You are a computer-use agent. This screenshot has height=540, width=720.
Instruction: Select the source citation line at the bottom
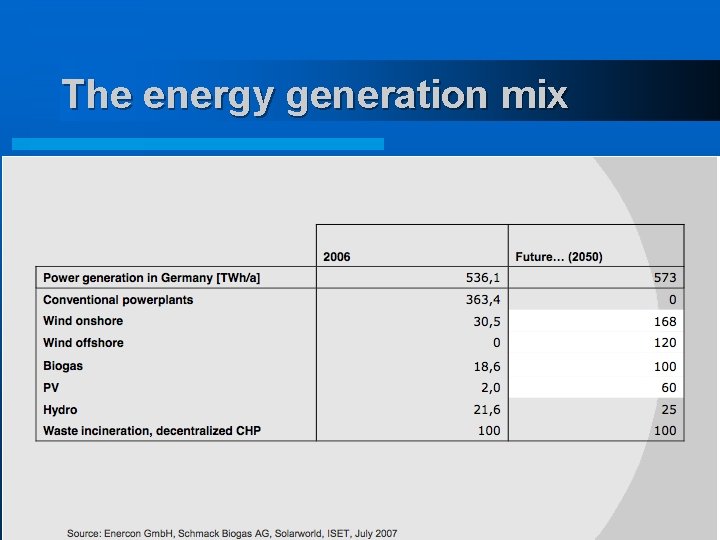click(x=232, y=534)
